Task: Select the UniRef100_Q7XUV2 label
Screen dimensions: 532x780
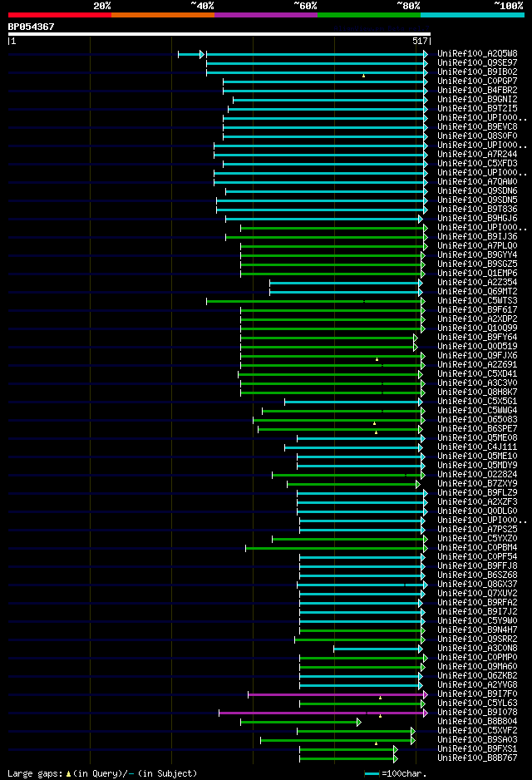Action: click(477, 593)
